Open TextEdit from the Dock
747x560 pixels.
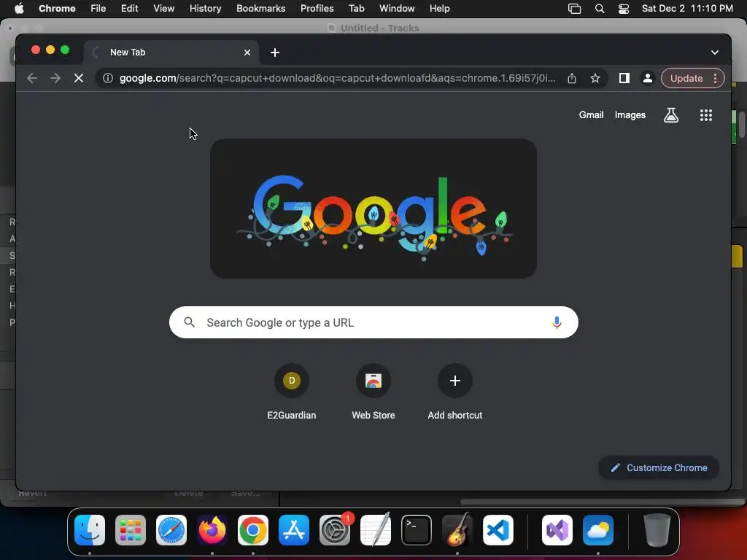click(376, 530)
